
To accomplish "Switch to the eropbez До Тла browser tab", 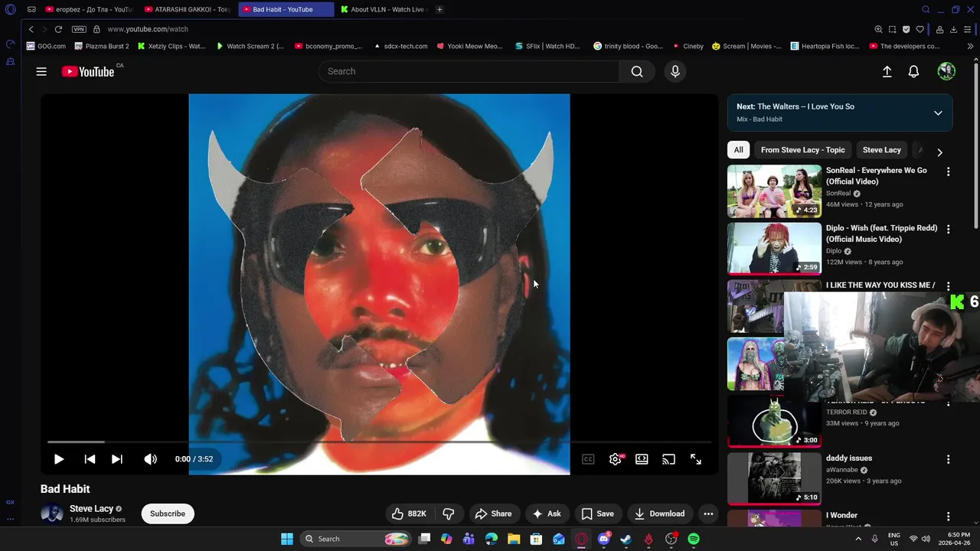I will click(x=88, y=9).
